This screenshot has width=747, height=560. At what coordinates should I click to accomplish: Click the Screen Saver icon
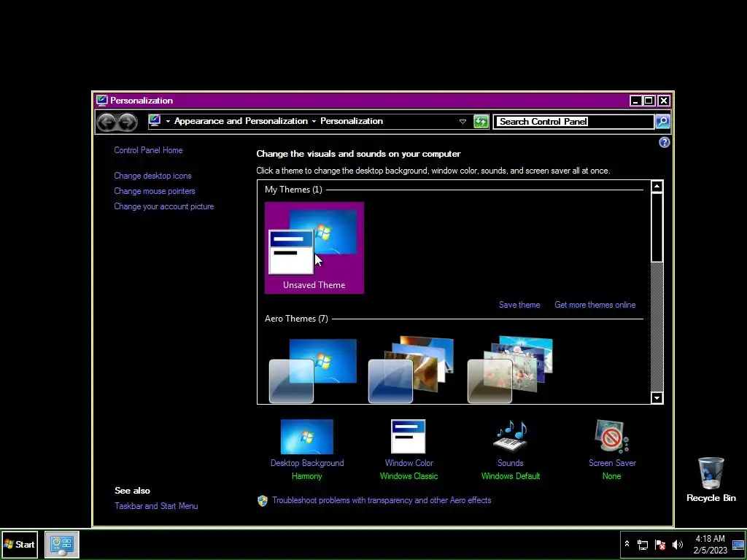612,436
